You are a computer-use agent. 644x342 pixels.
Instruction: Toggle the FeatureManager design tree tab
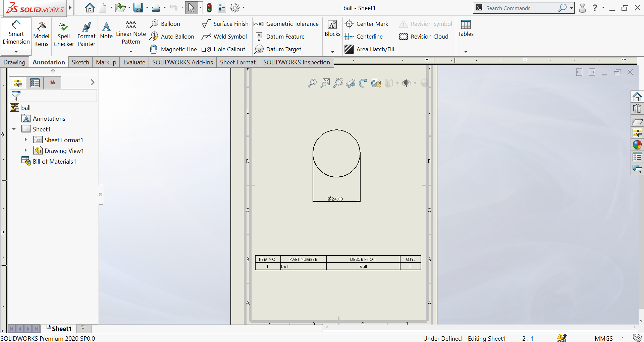[x=17, y=82]
